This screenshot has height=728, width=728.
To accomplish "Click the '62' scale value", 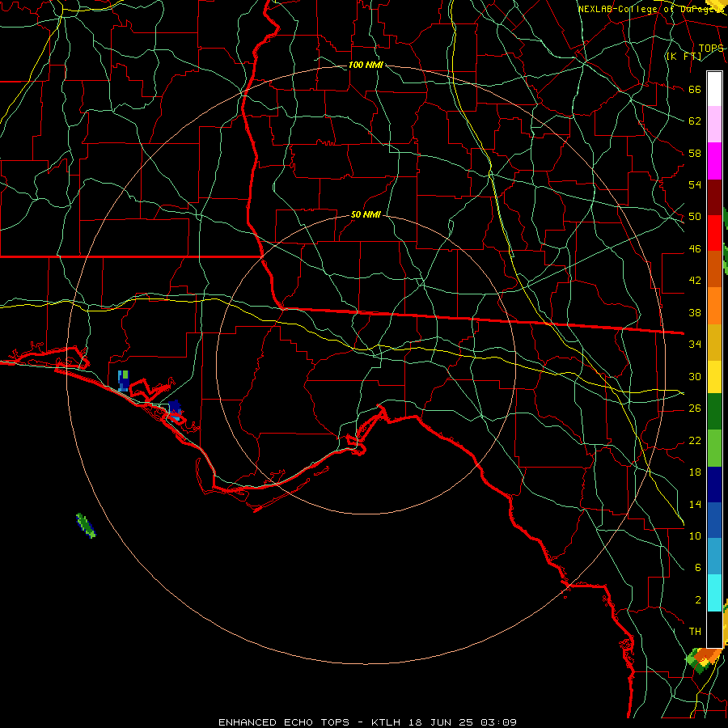I will (x=695, y=121).
